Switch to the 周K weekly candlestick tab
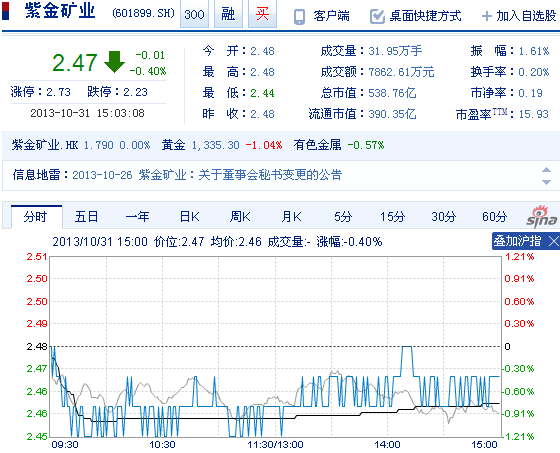560x453 pixels. pyautogui.click(x=240, y=217)
